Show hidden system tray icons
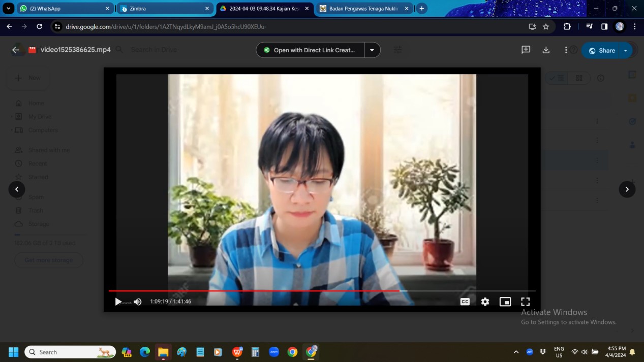This screenshot has width=644, height=362. (516, 352)
